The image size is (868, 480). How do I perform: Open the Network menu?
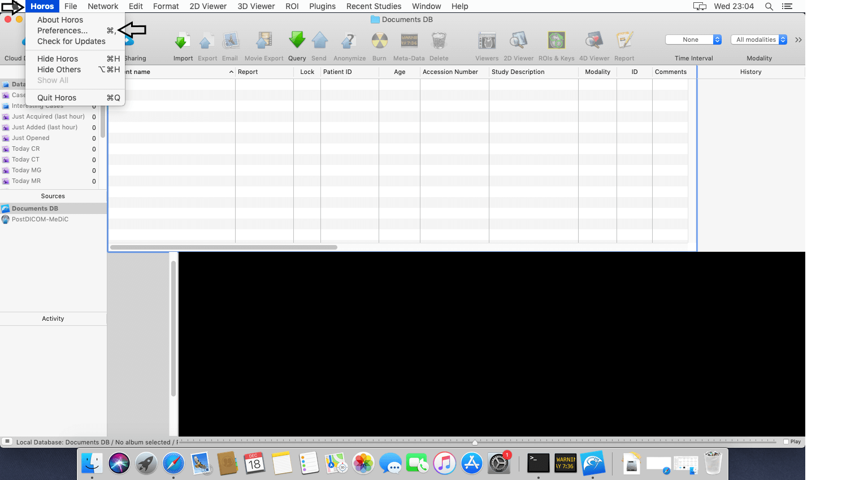tap(103, 6)
